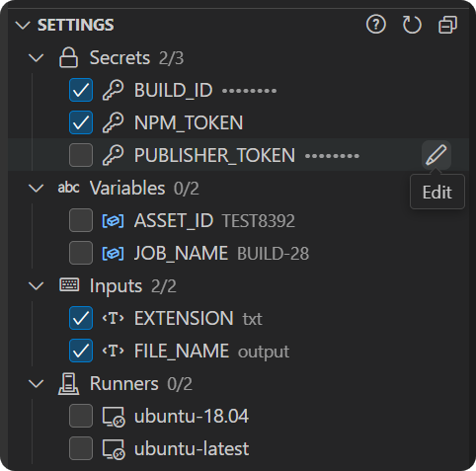The width and height of the screenshot is (476, 471).
Task: Select the ubuntu-latest runner label
Action: click(x=192, y=448)
